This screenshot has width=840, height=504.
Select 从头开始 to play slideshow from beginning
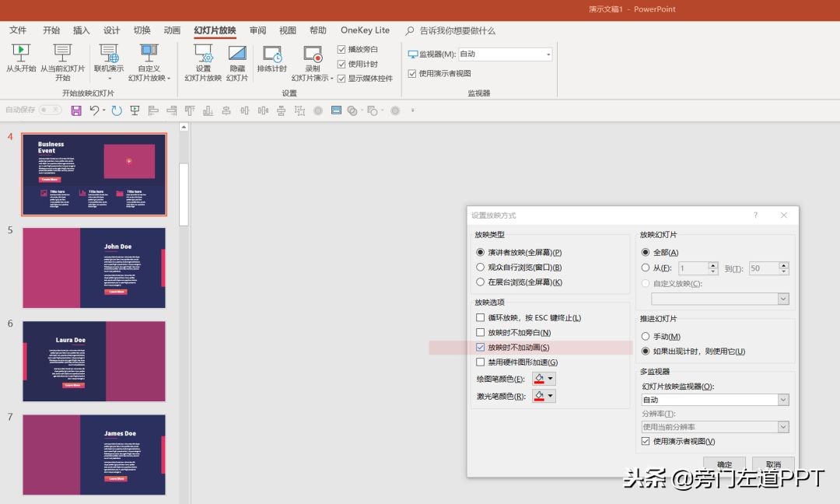pos(21,62)
